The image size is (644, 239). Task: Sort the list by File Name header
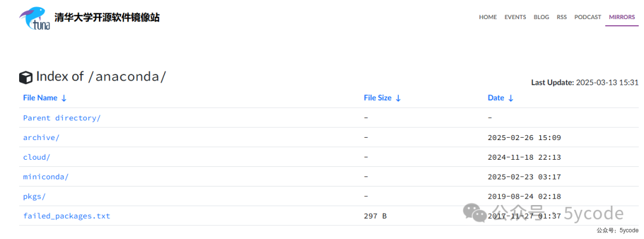[x=40, y=98]
